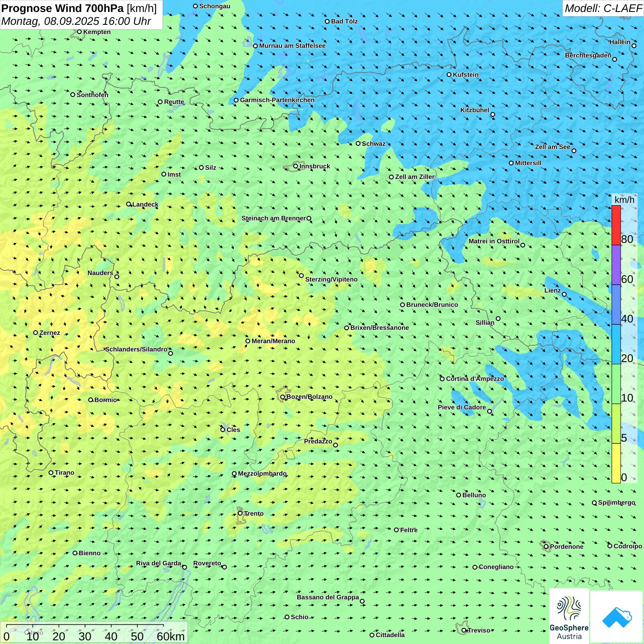The height and width of the screenshot is (644, 644).
Task: Click the Bormio city label
Action: pyautogui.click(x=106, y=400)
